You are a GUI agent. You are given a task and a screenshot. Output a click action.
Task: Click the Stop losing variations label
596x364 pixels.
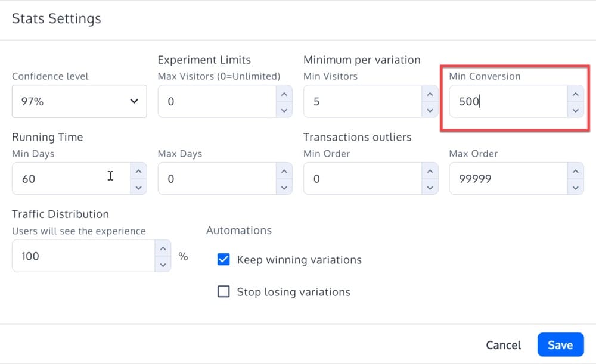293,292
